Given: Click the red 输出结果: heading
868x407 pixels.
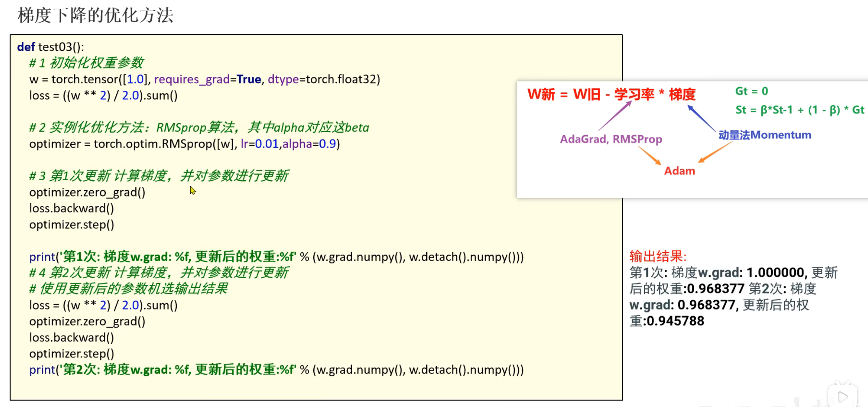Looking at the screenshot, I should [x=658, y=256].
